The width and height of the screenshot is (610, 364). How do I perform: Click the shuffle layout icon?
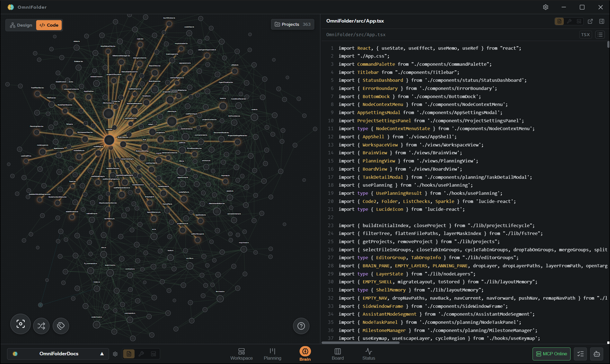pyautogui.click(x=41, y=326)
